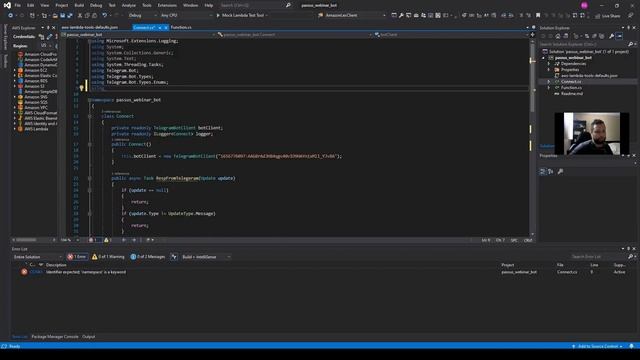Click the webcam video thumbnail
The height and width of the screenshot is (360, 640).
pos(591,133)
